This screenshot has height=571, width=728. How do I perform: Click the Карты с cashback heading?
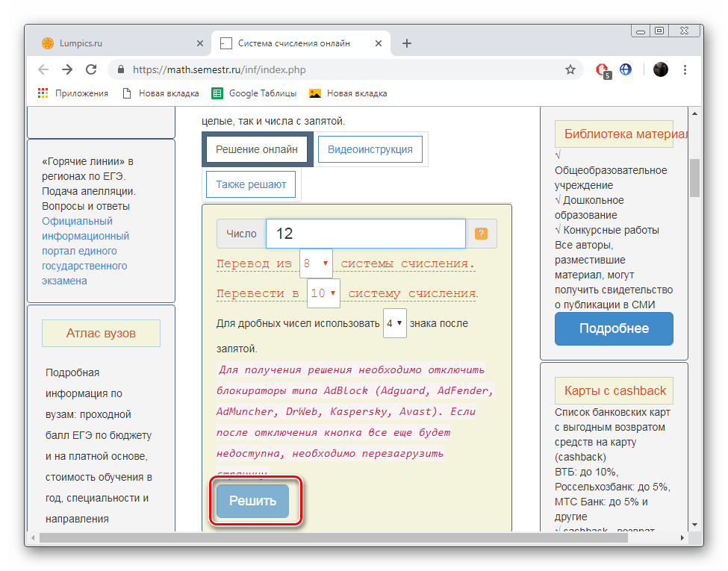pyautogui.click(x=614, y=391)
